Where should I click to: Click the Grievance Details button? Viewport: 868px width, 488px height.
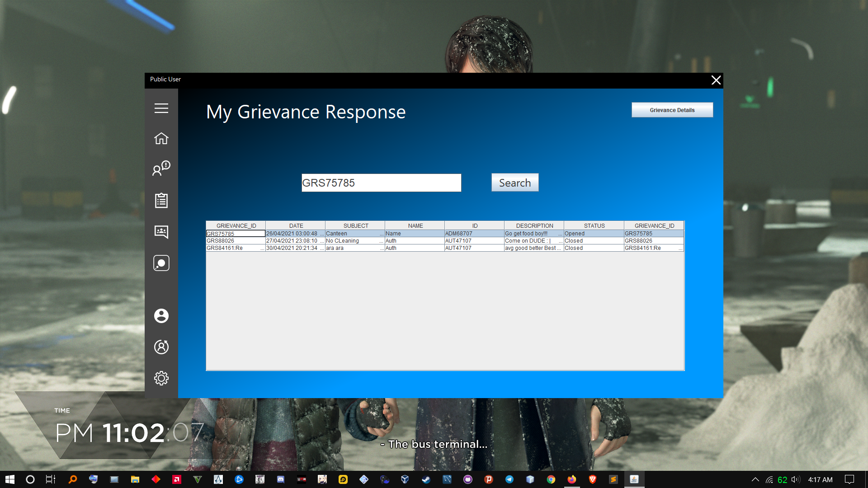pos(672,110)
